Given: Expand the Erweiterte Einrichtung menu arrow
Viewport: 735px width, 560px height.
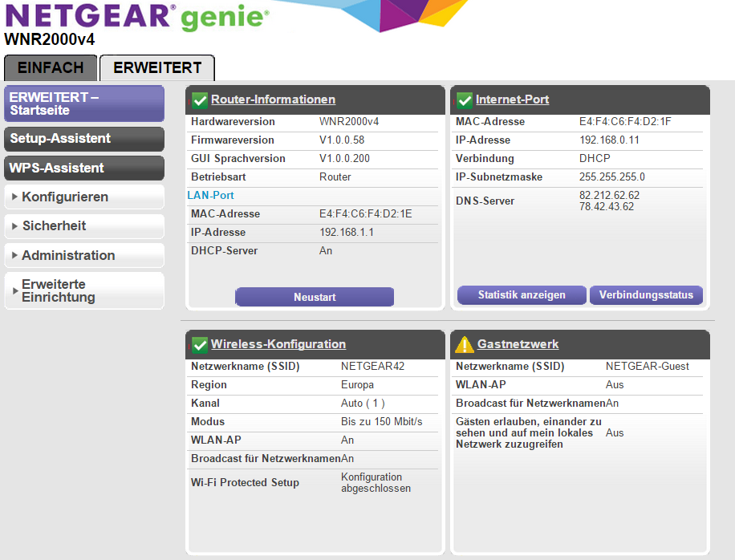Looking at the screenshot, I should (14, 291).
